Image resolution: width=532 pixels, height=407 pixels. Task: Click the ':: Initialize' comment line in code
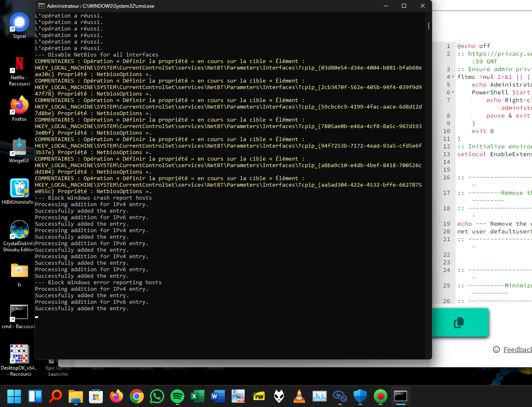pyautogui.click(x=495, y=146)
